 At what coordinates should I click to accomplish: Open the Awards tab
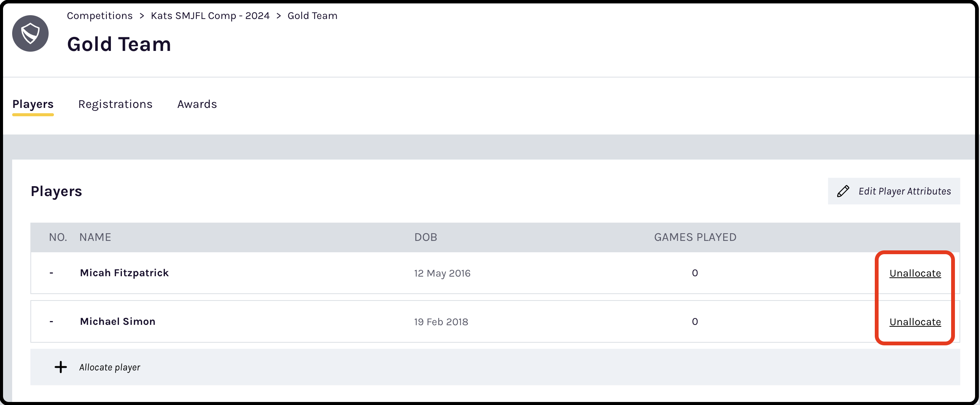point(197,104)
